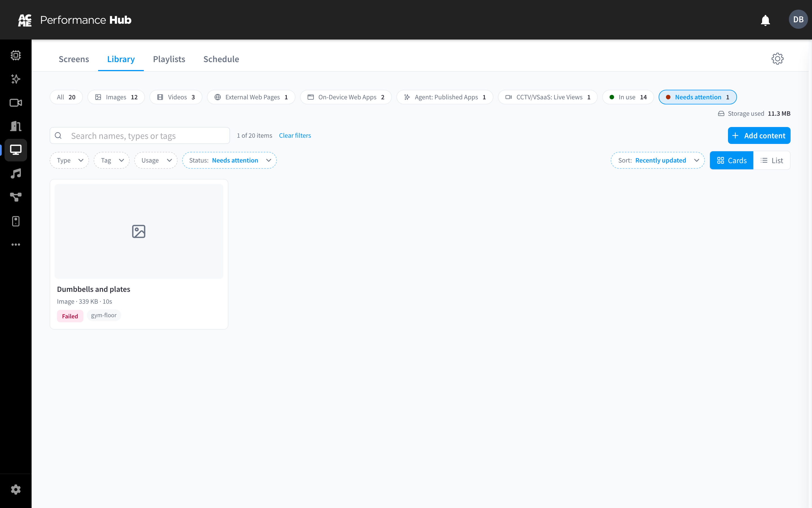Open the sparkle AI agent sidebar icon
The width and height of the screenshot is (812, 508).
[16, 79]
